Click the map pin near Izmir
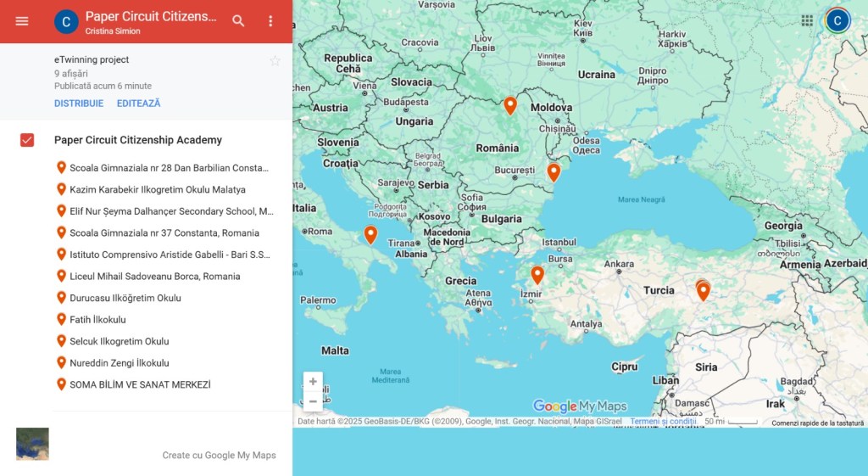The image size is (868, 476). (x=537, y=274)
